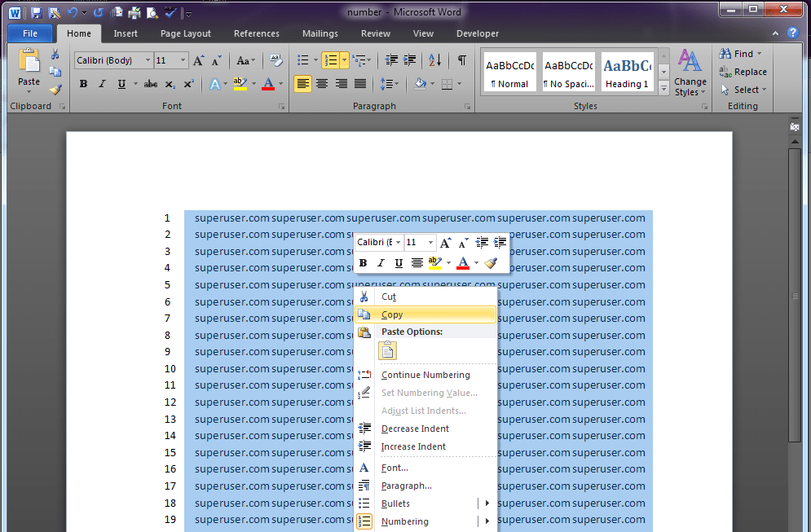This screenshot has height=532, width=811.
Task: Open the font name dropdown
Action: (x=149, y=59)
